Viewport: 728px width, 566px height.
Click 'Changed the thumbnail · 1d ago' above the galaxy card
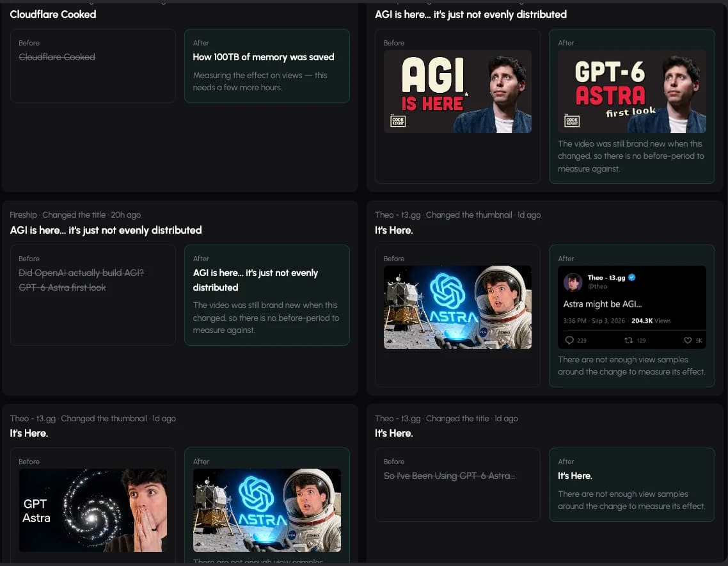118,418
